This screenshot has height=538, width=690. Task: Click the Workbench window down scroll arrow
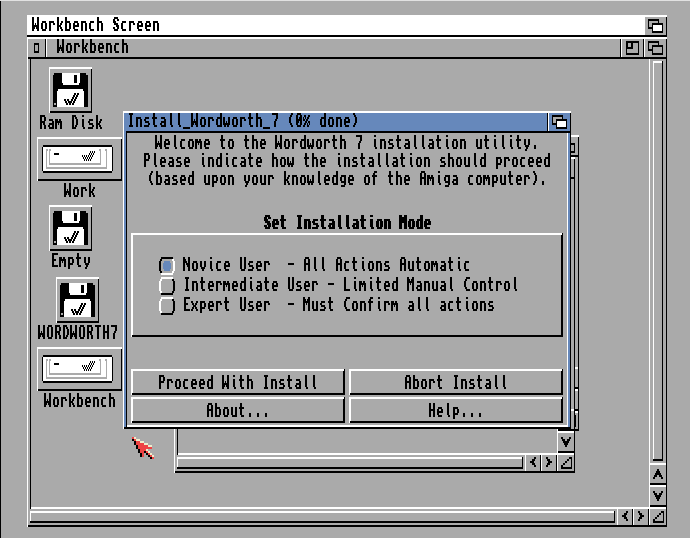657,495
